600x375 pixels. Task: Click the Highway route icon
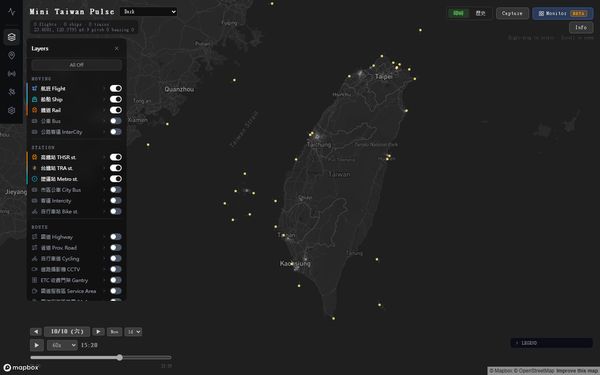[x=34, y=237]
